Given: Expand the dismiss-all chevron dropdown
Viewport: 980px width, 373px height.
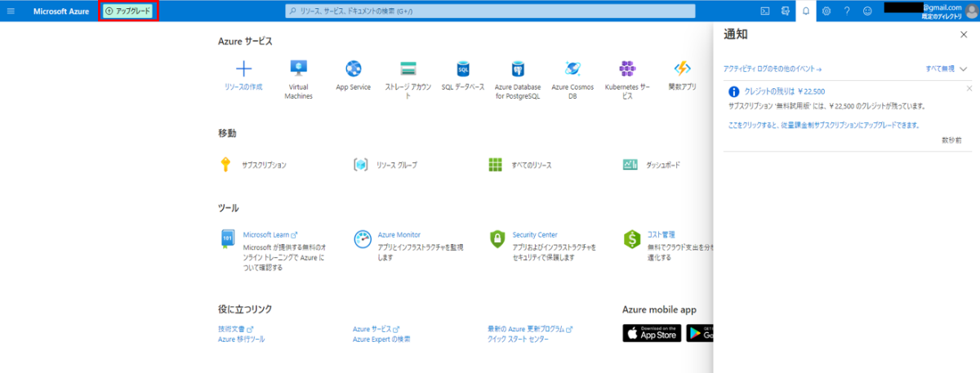Looking at the screenshot, I should click(x=964, y=69).
